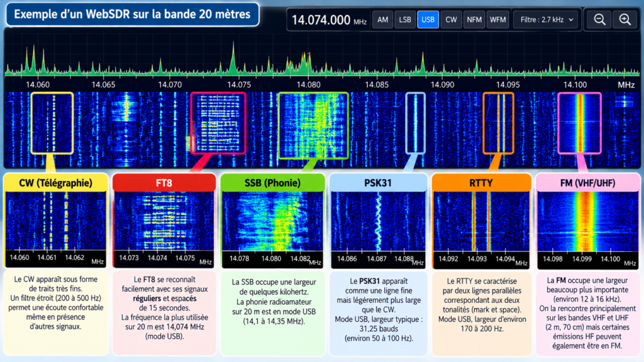Viewport: 644px width, 362px height.
Task: Click the MHz label ending the spectrum scale
Action: point(626,85)
